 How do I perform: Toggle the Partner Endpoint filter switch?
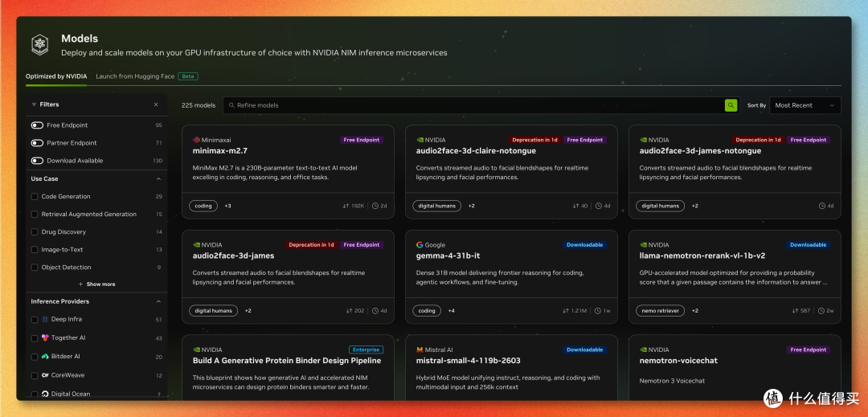tap(37, 143)
